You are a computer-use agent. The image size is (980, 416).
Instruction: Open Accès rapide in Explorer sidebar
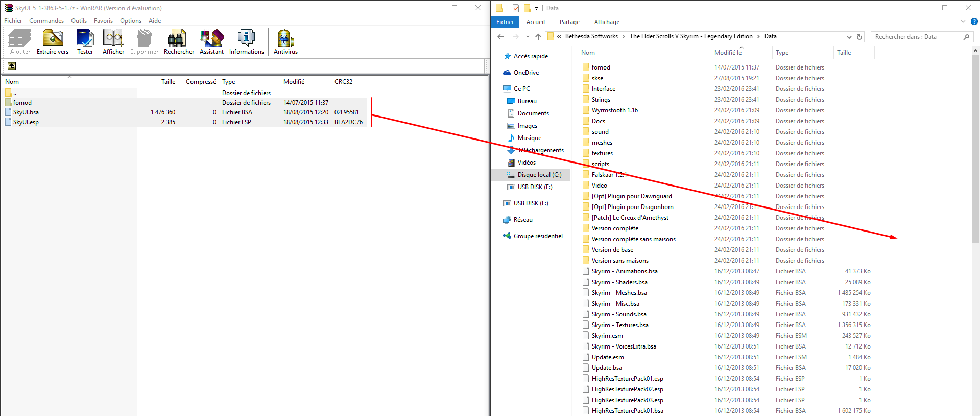pyautogui.click(x=526, y=56)
